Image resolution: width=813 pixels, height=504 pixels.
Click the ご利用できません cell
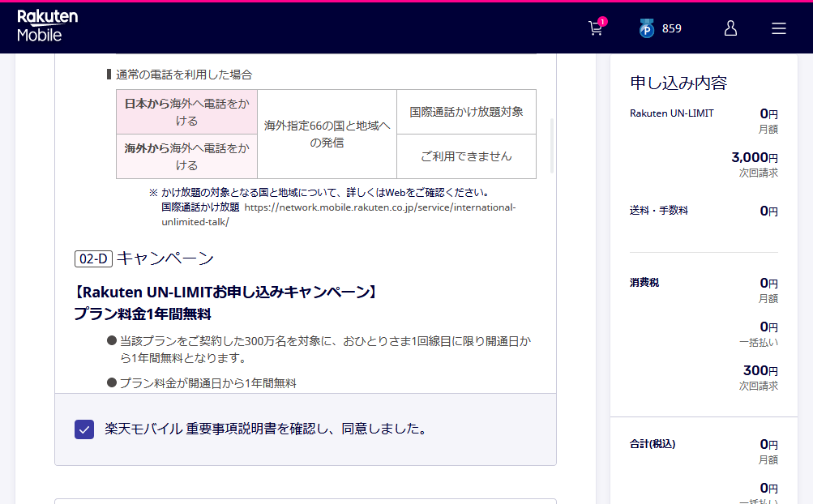[466, 156]
